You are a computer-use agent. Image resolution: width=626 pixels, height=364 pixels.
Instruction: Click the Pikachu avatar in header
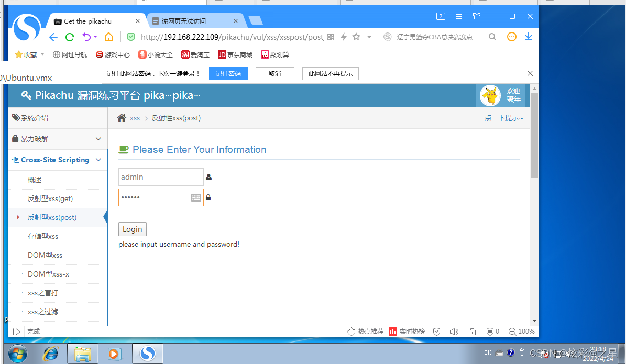(490, 96)
